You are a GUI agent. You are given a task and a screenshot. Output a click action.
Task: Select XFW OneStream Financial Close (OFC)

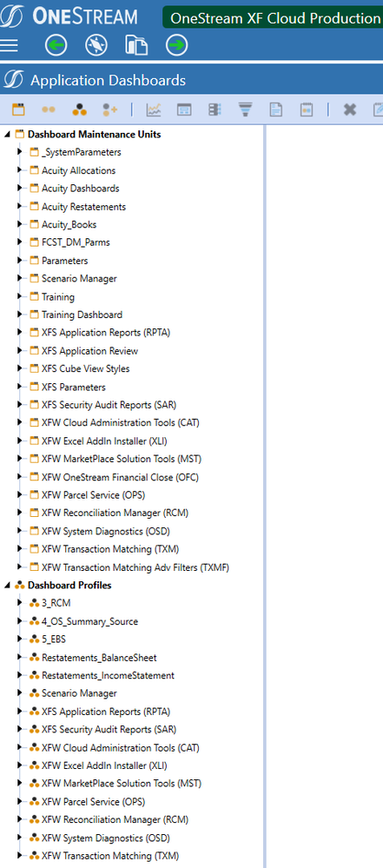(120, 477)
